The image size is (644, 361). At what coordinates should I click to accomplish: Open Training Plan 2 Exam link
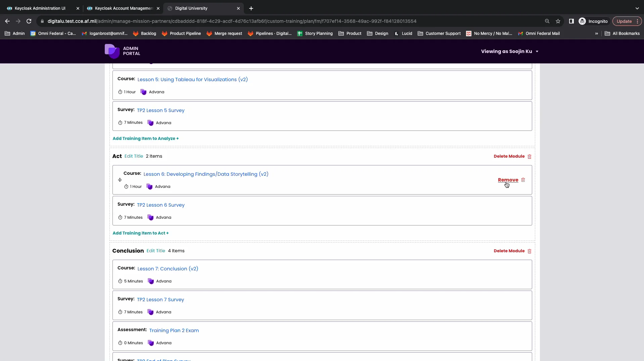coord(174,330)
